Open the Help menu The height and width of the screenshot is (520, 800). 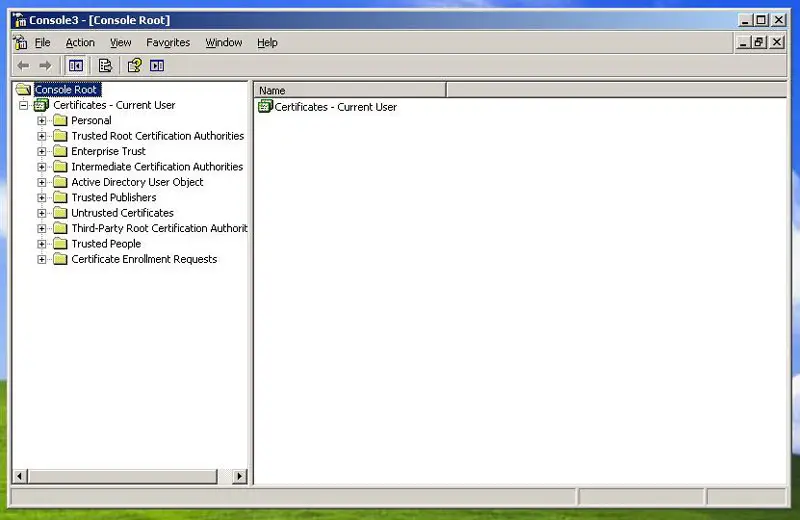[x=267, y=42]
